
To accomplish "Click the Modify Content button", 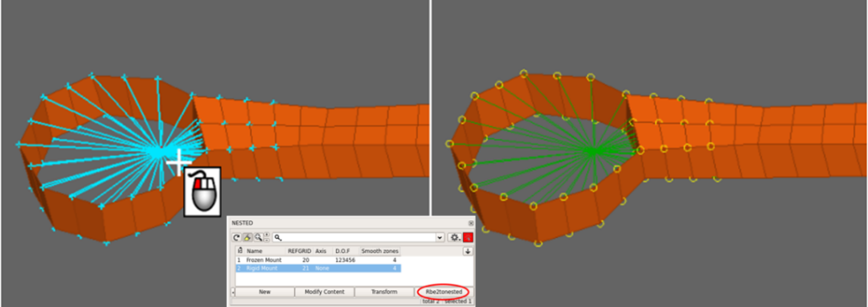I will pyautogui.click(x=325, y=292).
